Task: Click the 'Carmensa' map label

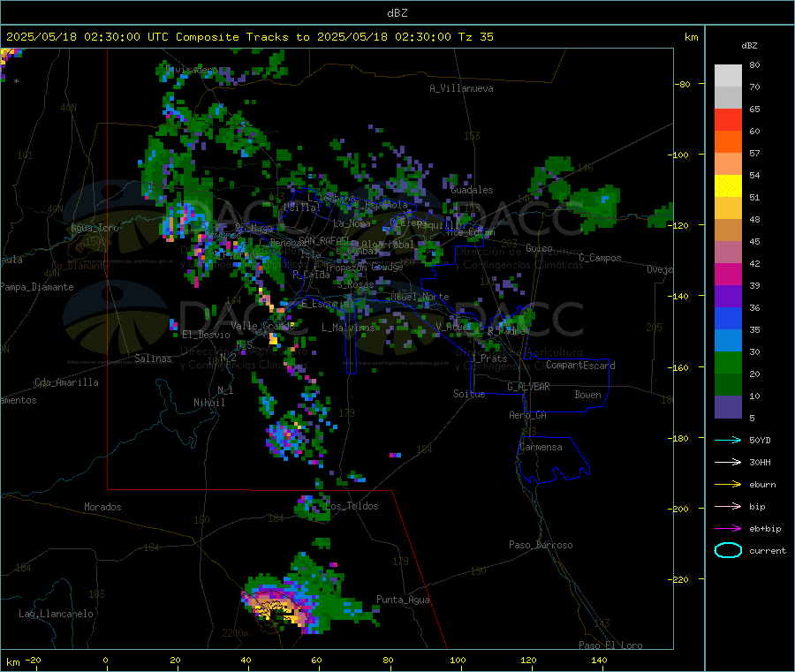Action: 541,447
